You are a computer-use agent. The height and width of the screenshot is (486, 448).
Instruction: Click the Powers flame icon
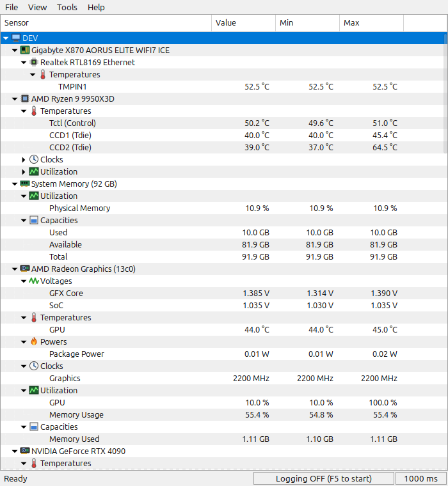(34, 341)
